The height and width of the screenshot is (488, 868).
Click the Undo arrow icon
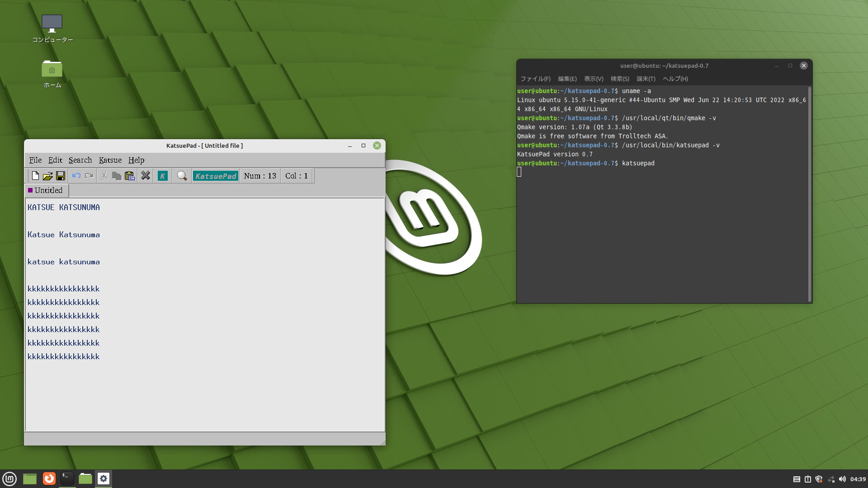pyautogui.click(x=76, y=176)
